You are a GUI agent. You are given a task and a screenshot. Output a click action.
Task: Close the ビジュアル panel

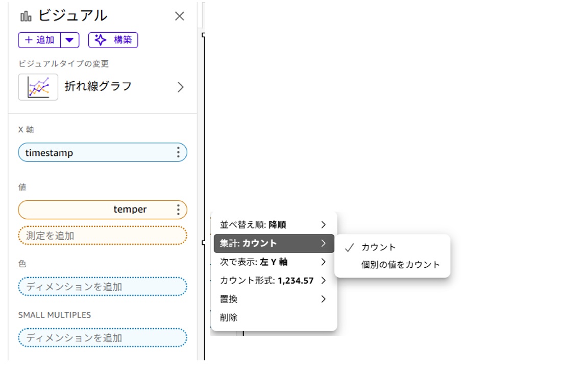point(179,16)
